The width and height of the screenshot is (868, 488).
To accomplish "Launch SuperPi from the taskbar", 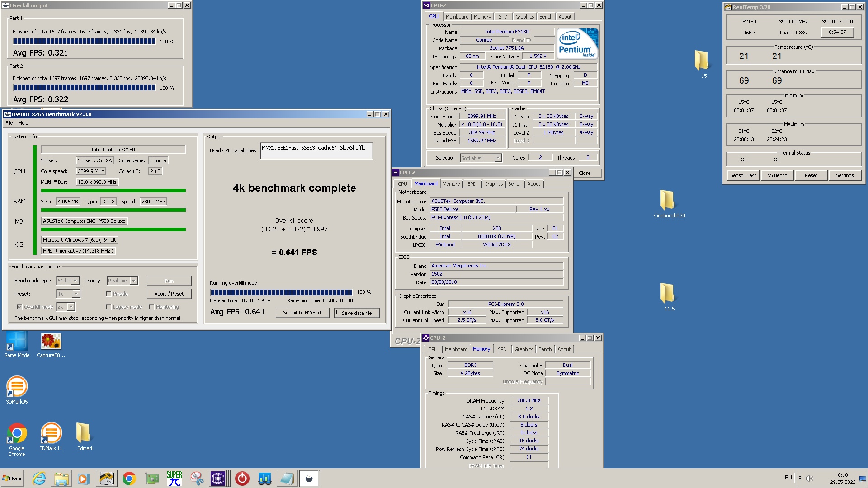I will coord(175,479).
